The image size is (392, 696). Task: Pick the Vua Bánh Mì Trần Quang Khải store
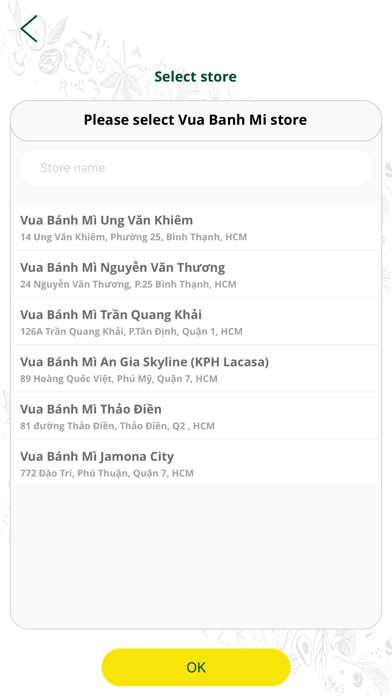tap(197, 321)
